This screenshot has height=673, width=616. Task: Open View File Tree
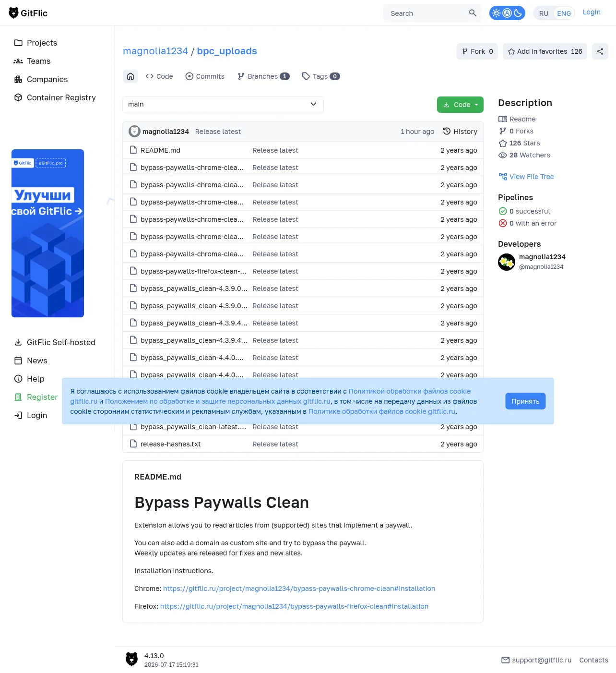click(526, 177)
